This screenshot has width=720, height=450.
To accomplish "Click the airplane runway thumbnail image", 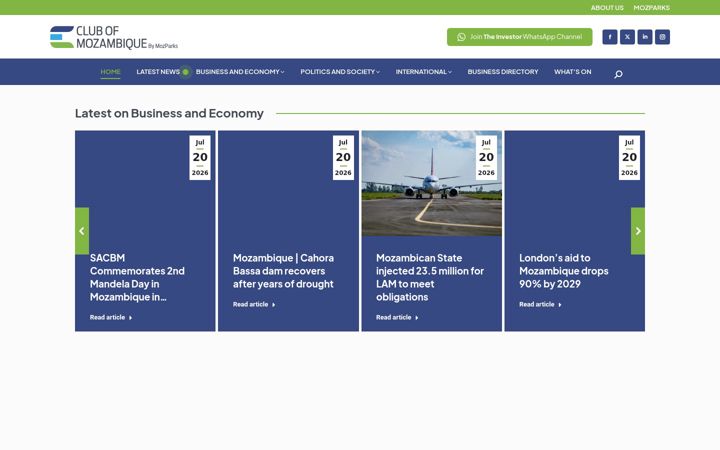I will (432, 184).
